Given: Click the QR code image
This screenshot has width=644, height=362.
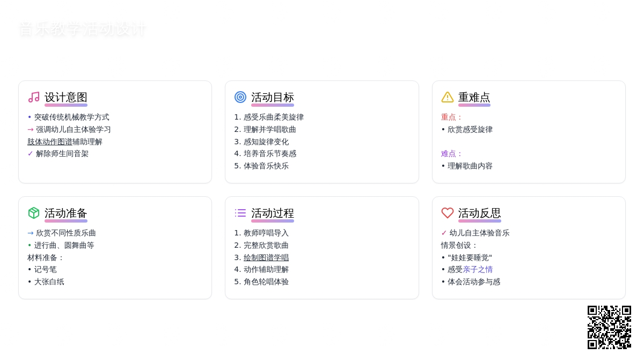Looking at the screenshot, I should coord(609,327).
